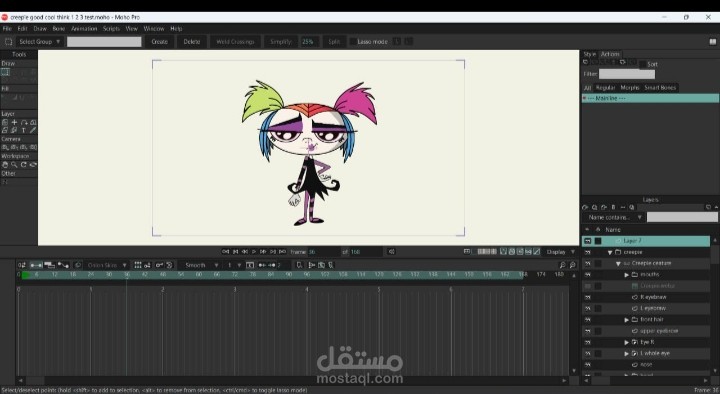
Task: Open the Name contains filter dropdown
Action: pos(613,217)
